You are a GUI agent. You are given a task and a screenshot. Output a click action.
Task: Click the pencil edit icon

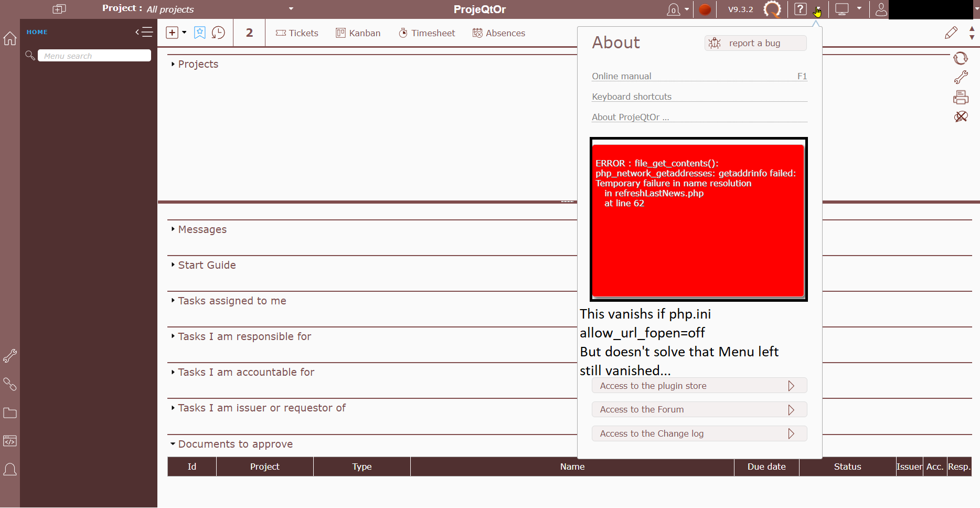coord(951,33)
